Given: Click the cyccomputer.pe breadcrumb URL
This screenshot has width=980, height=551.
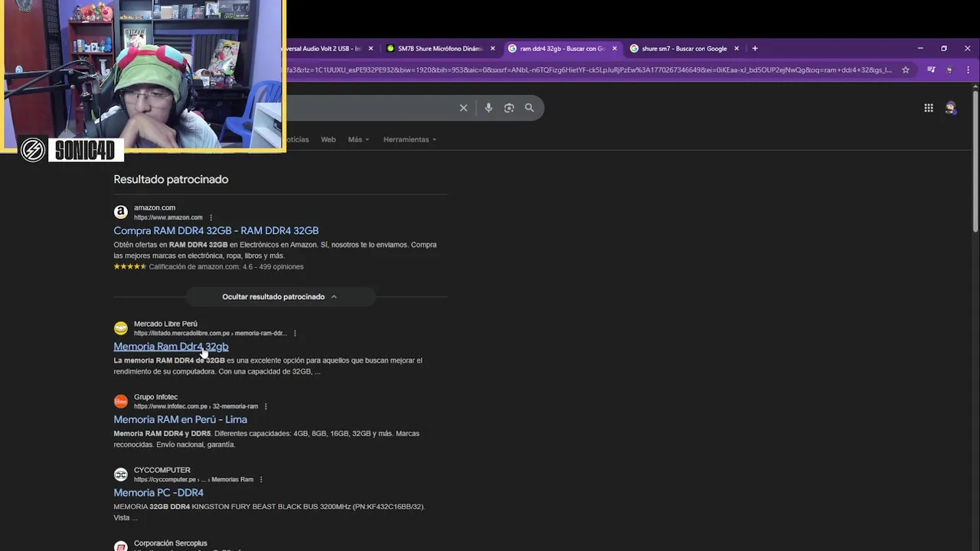Looking at the screenshot, I should 194,480.
